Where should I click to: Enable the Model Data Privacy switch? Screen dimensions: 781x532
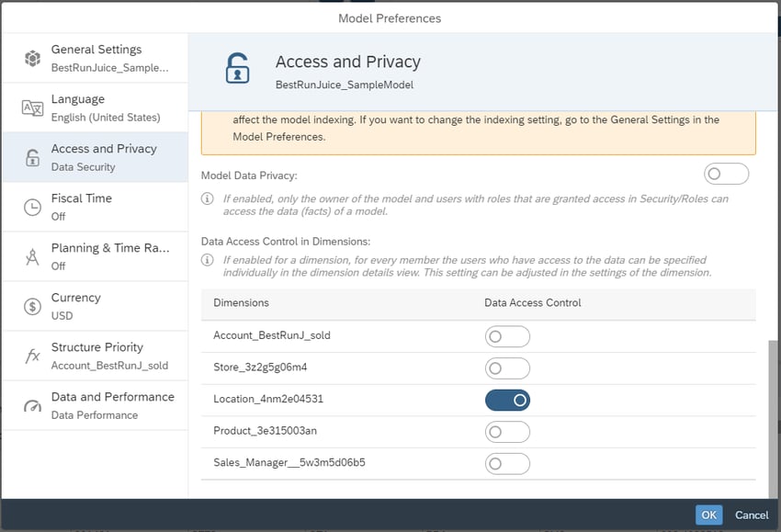click(x=726, y=174)
